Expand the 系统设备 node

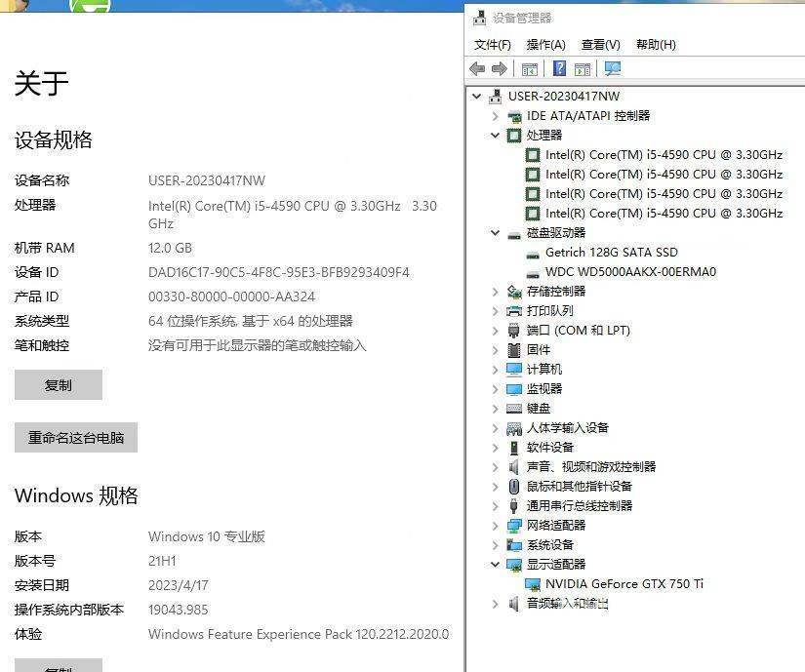coord(496,545)
